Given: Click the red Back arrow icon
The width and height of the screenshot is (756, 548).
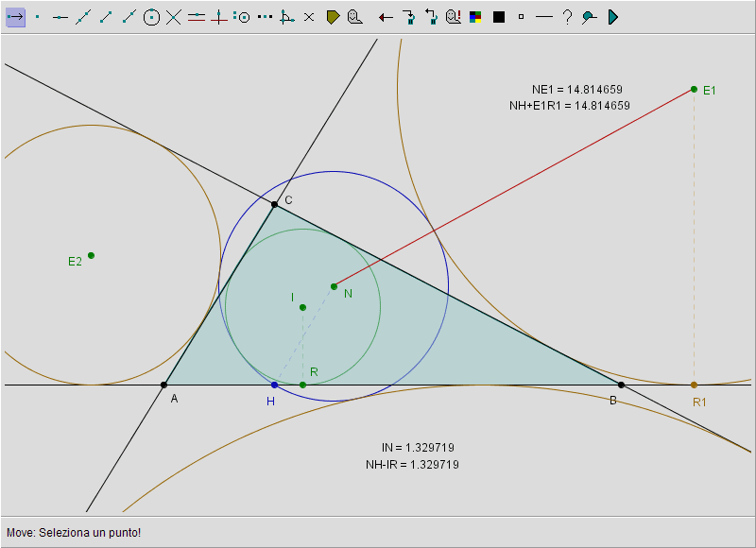Looking at the screenshot, I should [x=386, y=18].
